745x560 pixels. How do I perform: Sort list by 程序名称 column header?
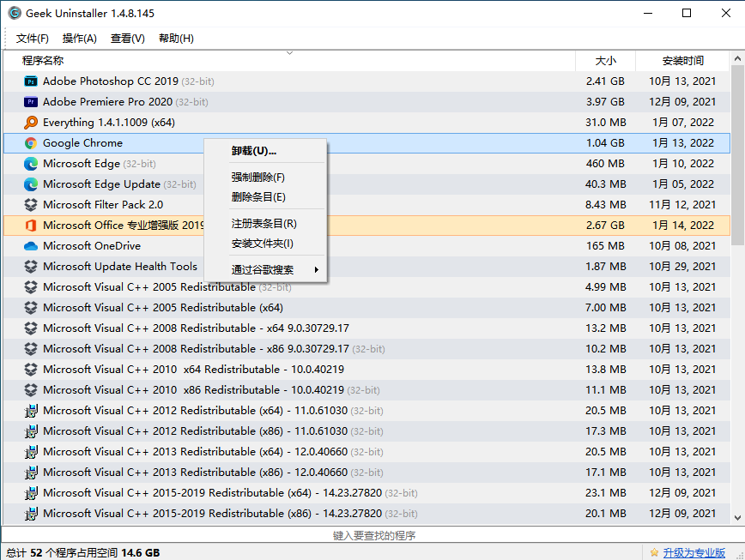click(x=289, y=61)
